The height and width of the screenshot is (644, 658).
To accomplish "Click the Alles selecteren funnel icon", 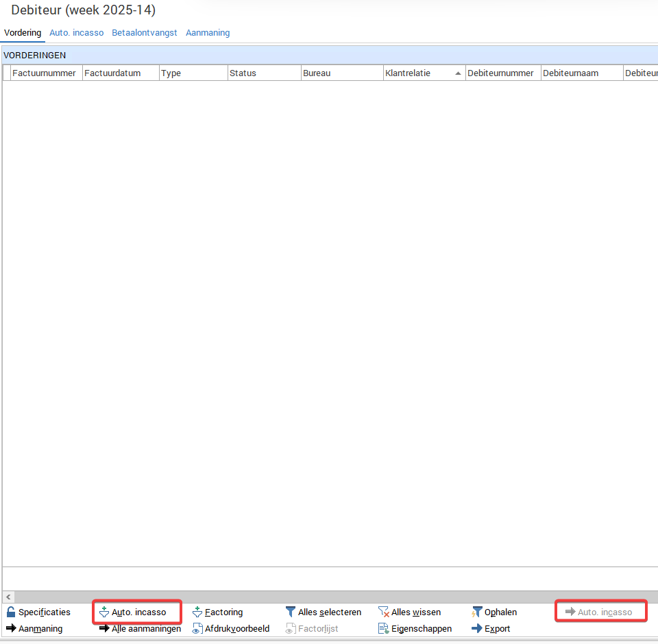I will point(291,612).
